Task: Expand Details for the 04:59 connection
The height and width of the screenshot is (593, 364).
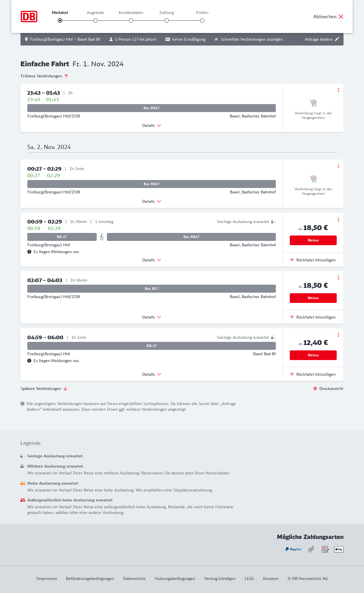Action: coord(152,374)
